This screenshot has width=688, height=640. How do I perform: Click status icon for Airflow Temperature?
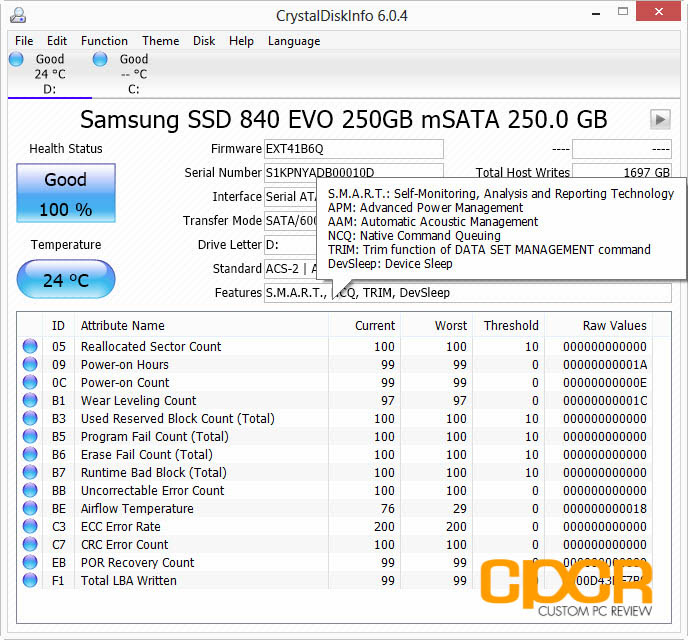tap(30, 508)
